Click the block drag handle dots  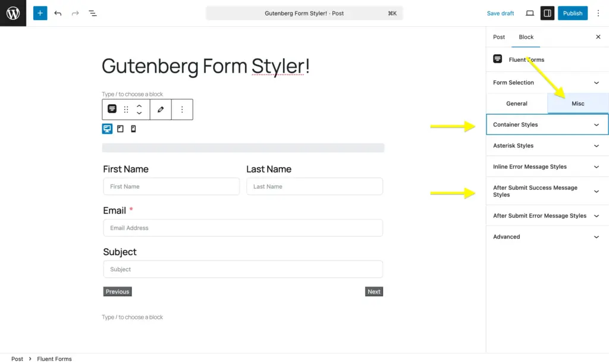(x=125, y=109)
